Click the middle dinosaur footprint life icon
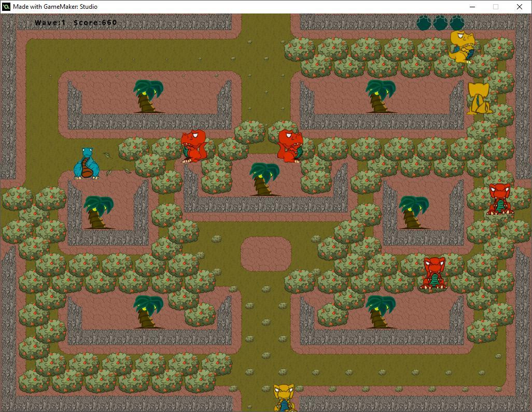Screen dimensions: 532x412 tap(440, 23)
